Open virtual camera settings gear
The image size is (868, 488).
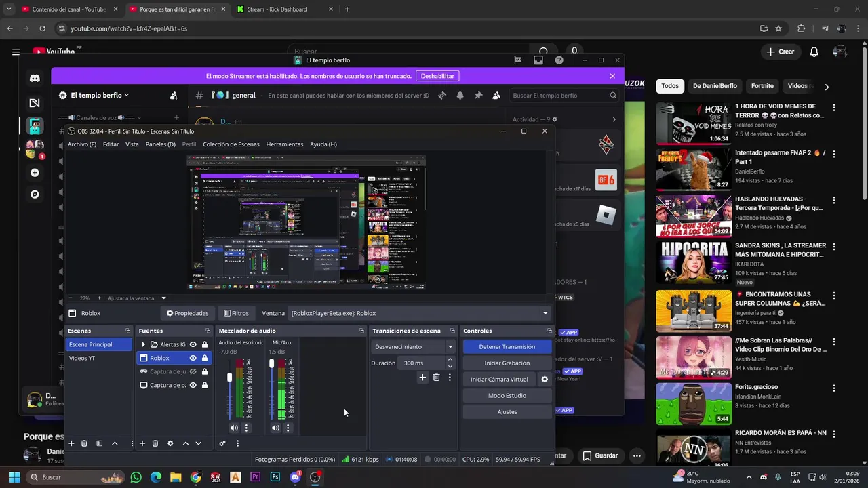pos(544,380)
